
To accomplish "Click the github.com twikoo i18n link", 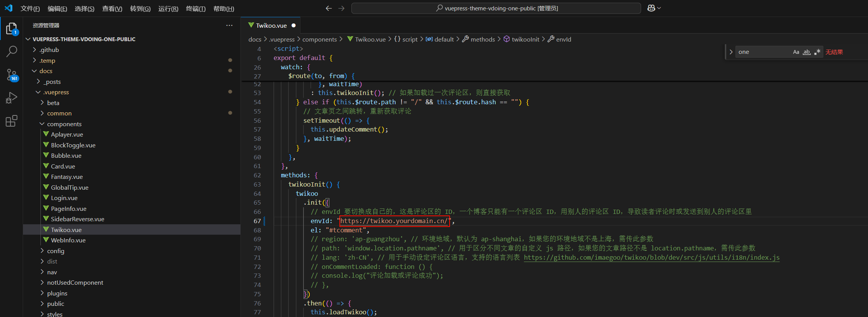I will (x=651, y=257).
